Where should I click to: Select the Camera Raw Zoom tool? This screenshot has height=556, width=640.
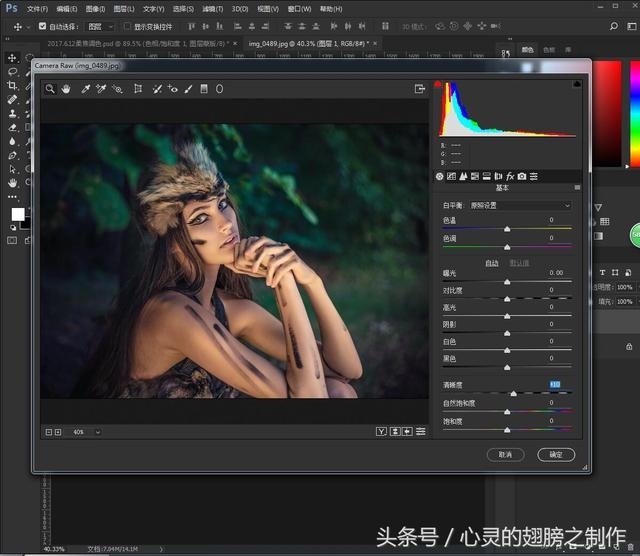point(50,89)
